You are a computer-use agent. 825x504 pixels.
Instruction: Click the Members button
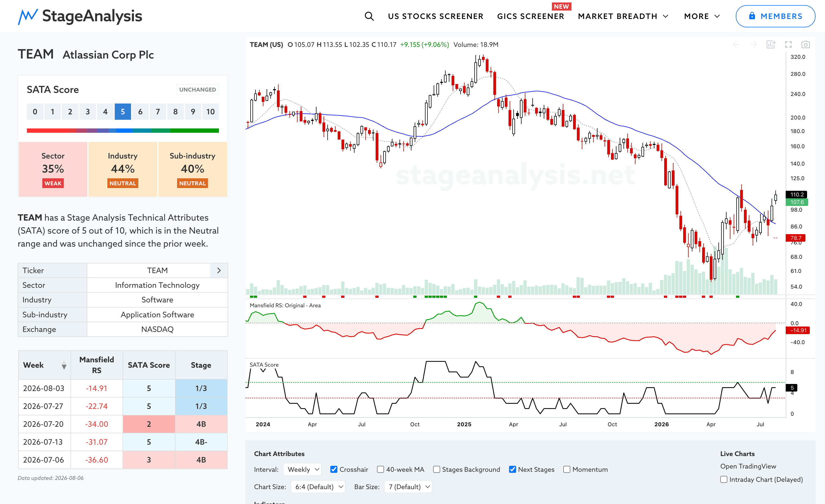pos(775,16)
